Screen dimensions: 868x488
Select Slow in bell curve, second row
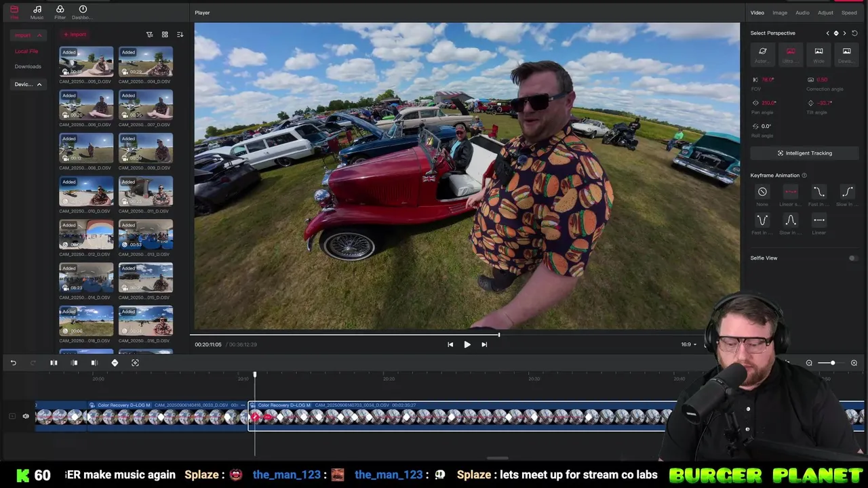coord(791,220)
